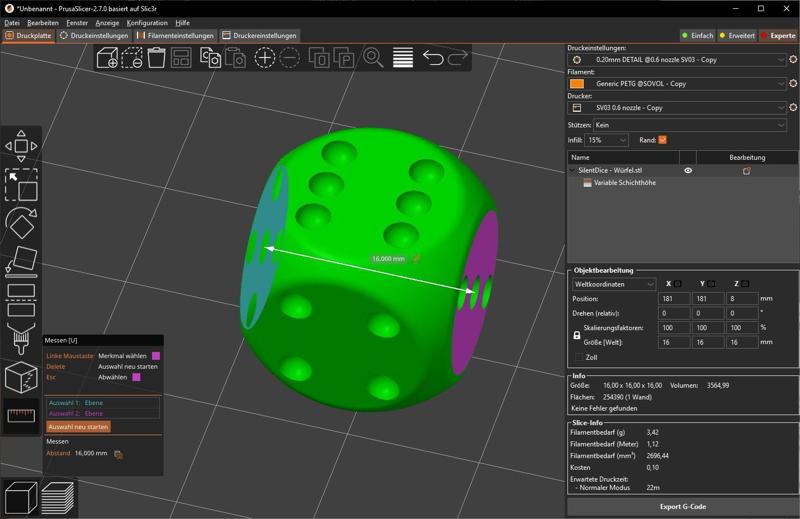Open the magnifier Search icon
Viewport: 800px width, 519px height.
373,58
